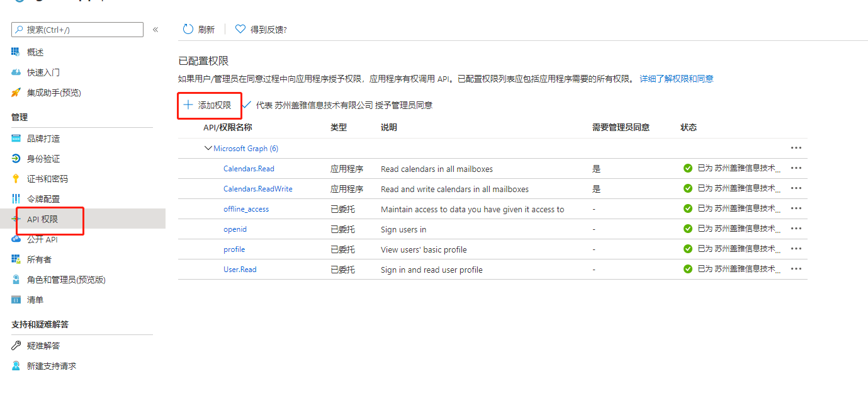Open the User.Read permission link
Viewport: 868px width, 393px height.
click(240, 270)
